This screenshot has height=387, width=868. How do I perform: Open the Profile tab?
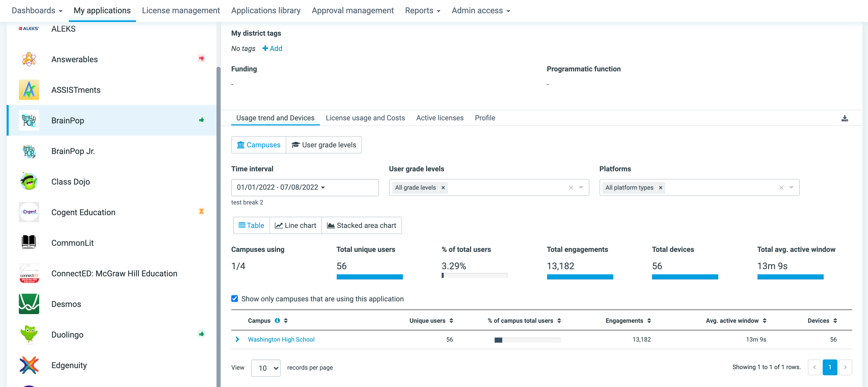tap(485, 118)
